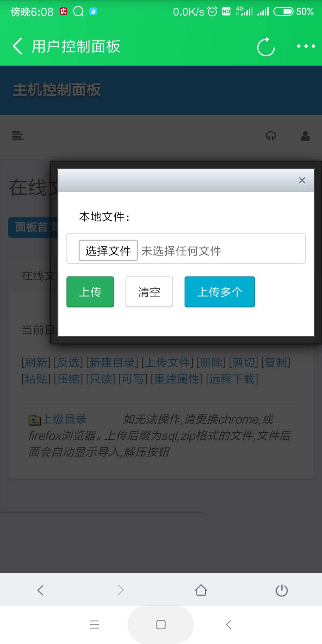
Task: Click the [远程下载] link
Action: click(x=232, y=379)
